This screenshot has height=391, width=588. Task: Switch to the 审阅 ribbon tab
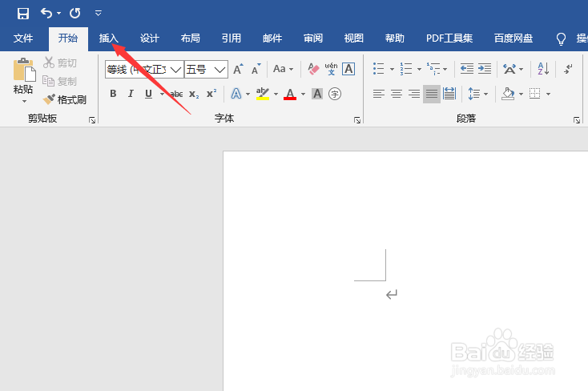pos(313,38)
